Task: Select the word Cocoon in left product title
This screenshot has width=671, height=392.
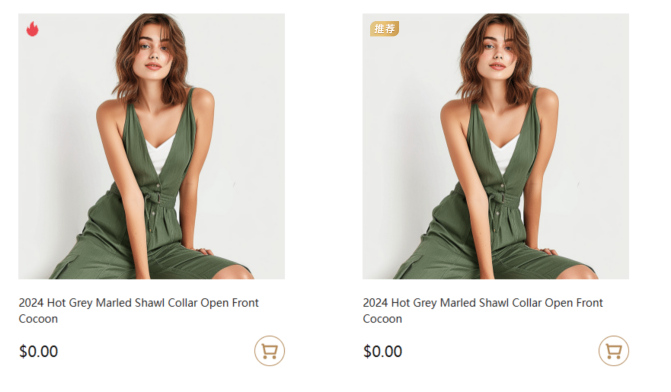Action: click(38, 319)
